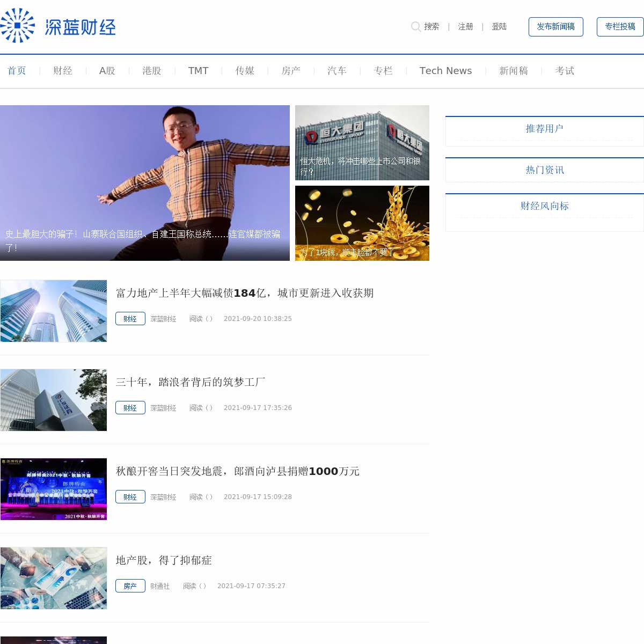Open the Tech News navigation tab

click(445, 71)
